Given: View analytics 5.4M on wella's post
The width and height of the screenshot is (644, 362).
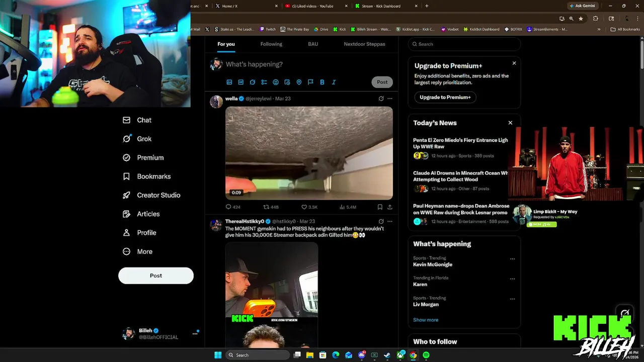Looking at the screenshot, I should [x=348, y=207].
